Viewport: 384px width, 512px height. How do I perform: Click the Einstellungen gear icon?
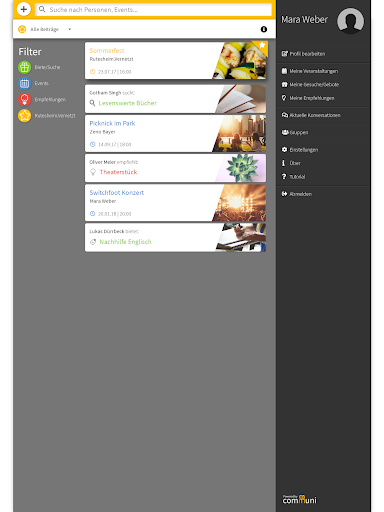tap(284, 150)
